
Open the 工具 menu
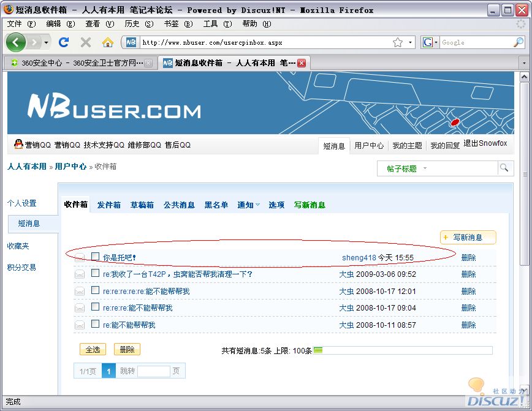[218, 24]
